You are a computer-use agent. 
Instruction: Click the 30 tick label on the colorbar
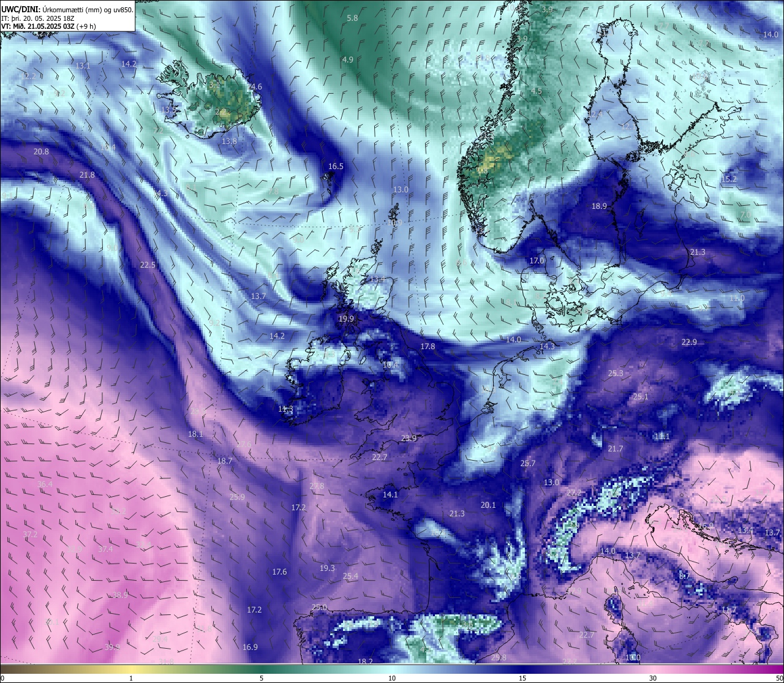(x=653, y=678)
